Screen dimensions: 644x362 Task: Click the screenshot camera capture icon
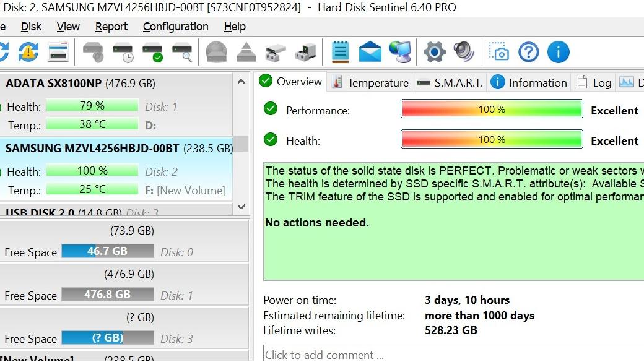point(498,52)
